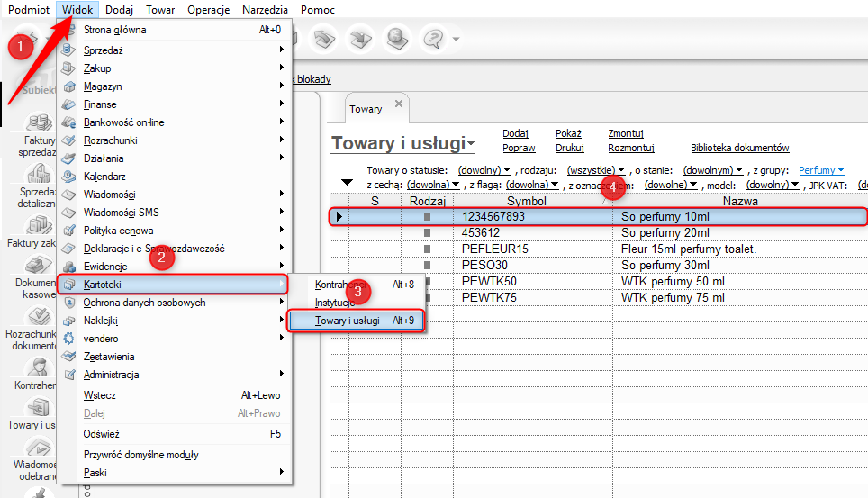This screenshot has height=498, width=868.
Task: Open Kontrahenci sidebar module icon
Action: click(40, 367)
